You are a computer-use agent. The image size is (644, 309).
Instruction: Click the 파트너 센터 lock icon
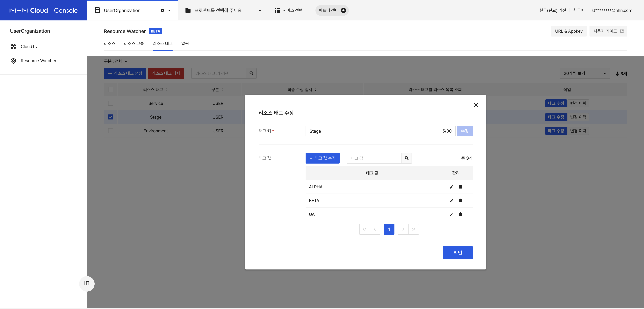coord(343,11)
